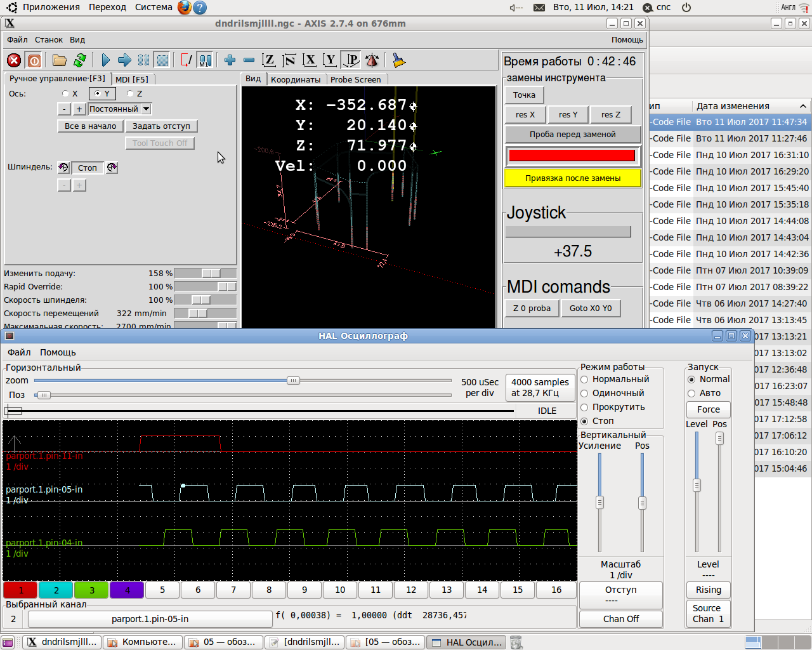Open the Постоянный jog increment dropdown
Screen dimensions: 812x650
pos(146,109)
